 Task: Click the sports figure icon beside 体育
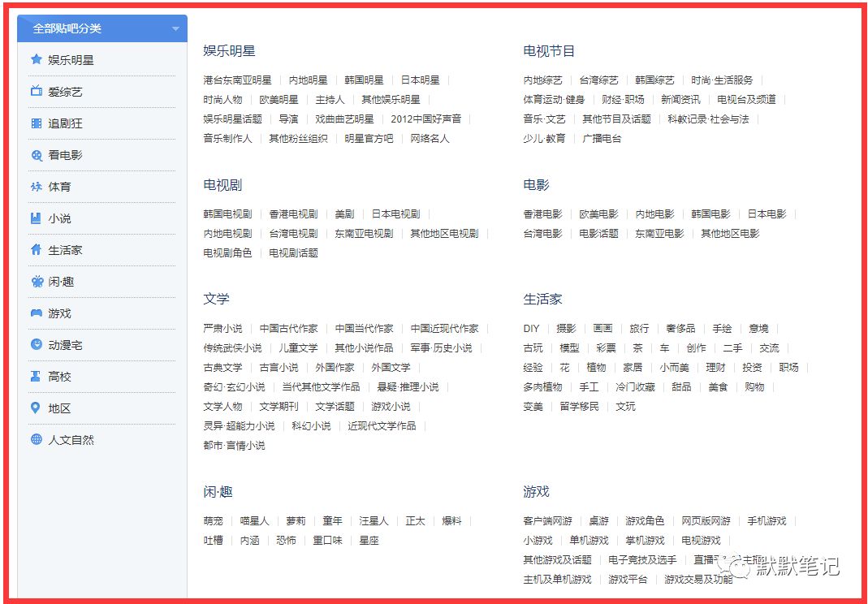[37, 187]
